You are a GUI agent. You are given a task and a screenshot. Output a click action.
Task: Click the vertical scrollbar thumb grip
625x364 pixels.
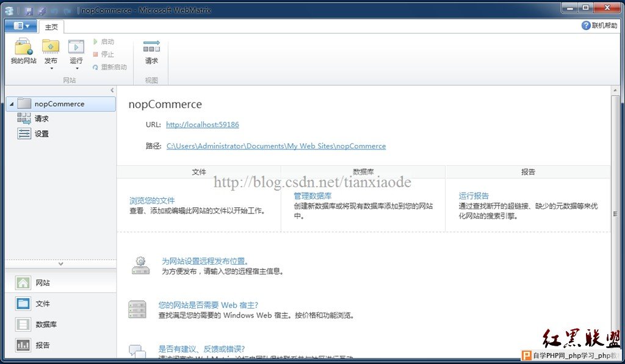tap(615, 214)
